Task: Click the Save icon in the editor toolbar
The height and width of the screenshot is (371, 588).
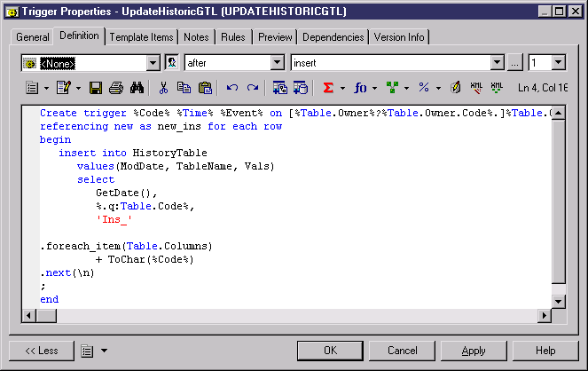Action: coord(96,88)
